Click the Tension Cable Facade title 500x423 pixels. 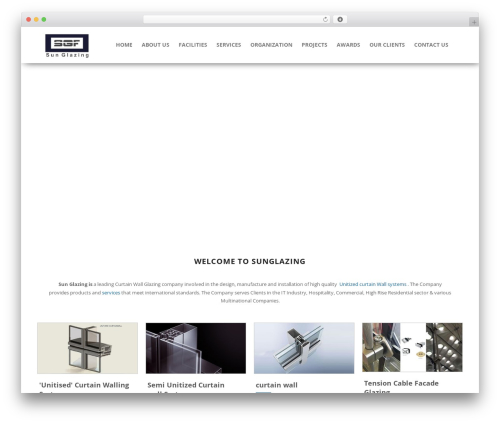401,383
